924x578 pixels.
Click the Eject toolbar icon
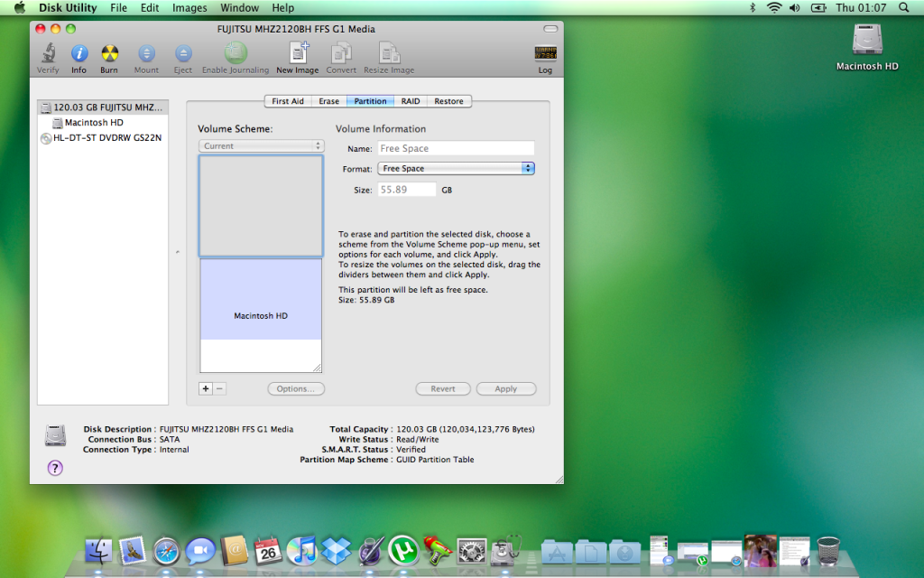183,53
